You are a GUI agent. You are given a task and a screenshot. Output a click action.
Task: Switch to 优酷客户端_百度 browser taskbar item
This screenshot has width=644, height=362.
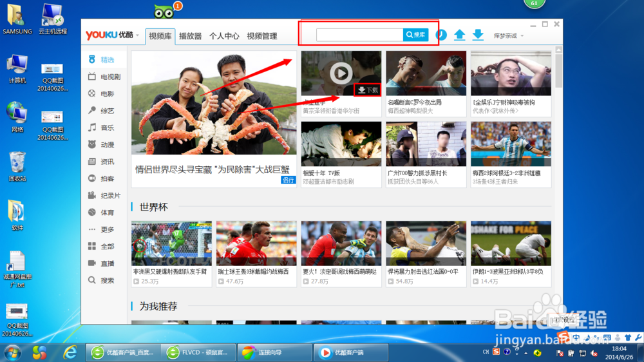pyautogui.click(x=123, y=352)
